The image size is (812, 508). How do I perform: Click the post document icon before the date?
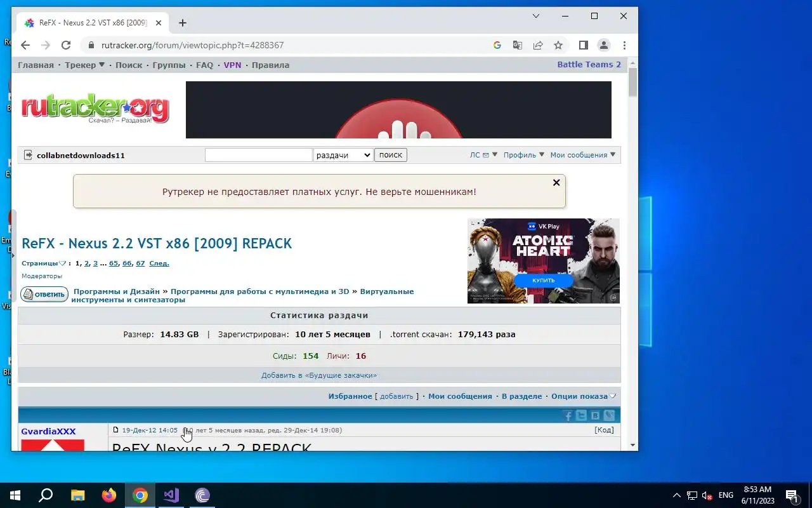point(115,430)
